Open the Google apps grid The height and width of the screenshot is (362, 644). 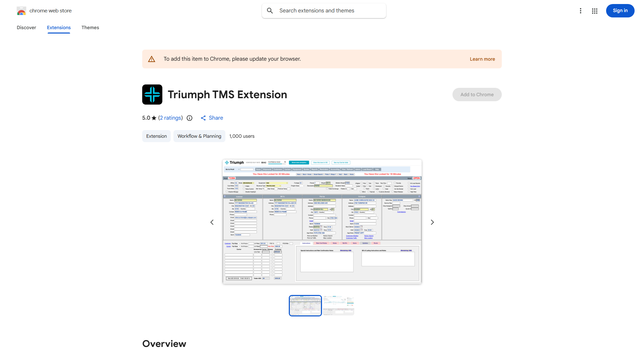(595, 11)
